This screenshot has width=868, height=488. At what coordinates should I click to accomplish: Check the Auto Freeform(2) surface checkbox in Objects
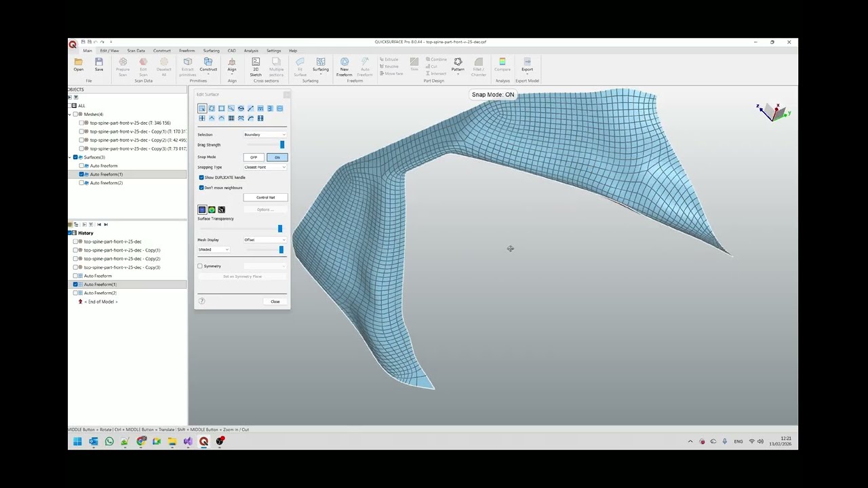[81, 183]
